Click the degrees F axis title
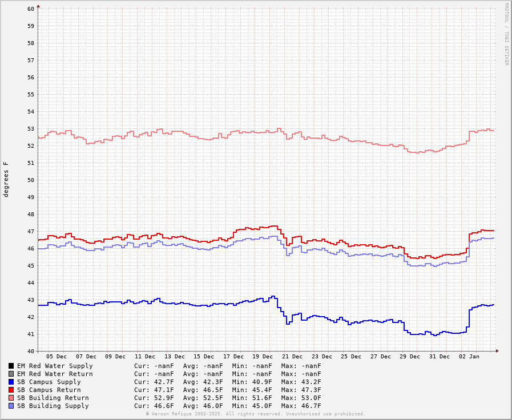This screenshot has height=420, width=512. (6, 179)
